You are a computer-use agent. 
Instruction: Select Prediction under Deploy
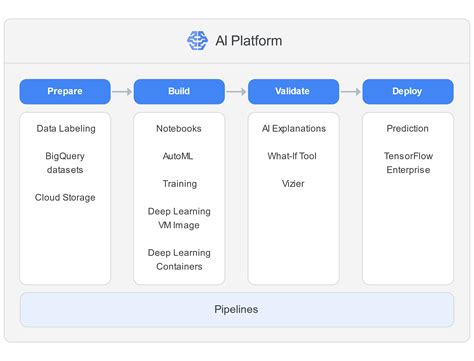tap(407, 129)
